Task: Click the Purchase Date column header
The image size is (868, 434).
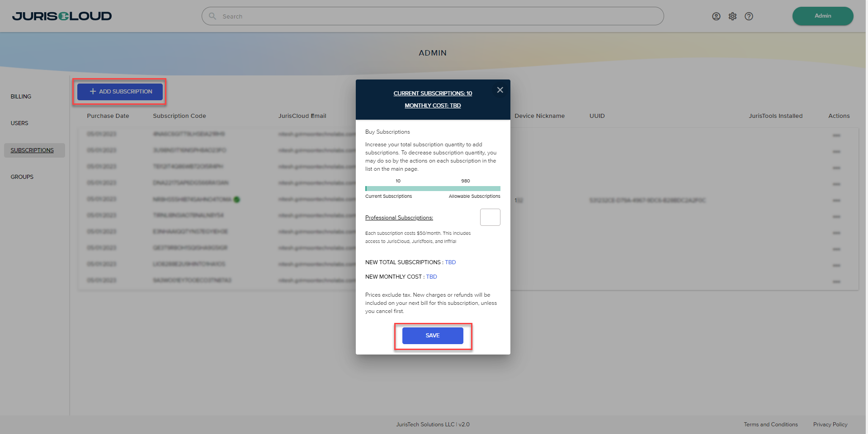Action: pos(108,116)
